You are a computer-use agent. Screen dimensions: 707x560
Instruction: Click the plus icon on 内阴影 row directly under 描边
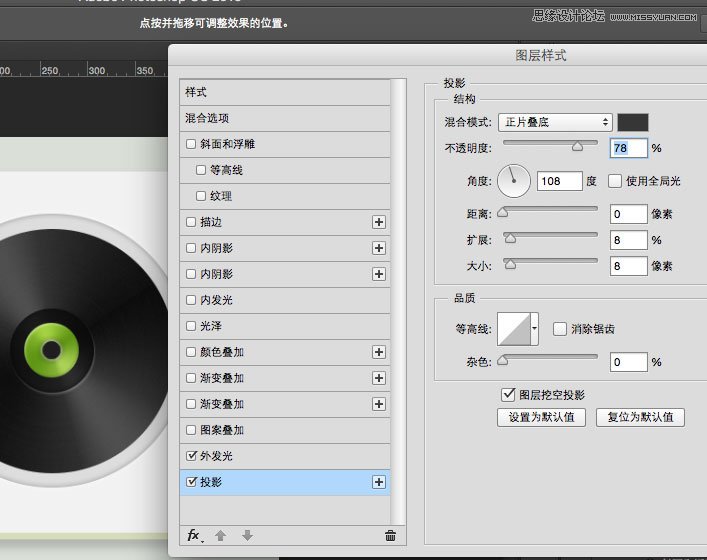pyautogui.click(x=379, y=248)
